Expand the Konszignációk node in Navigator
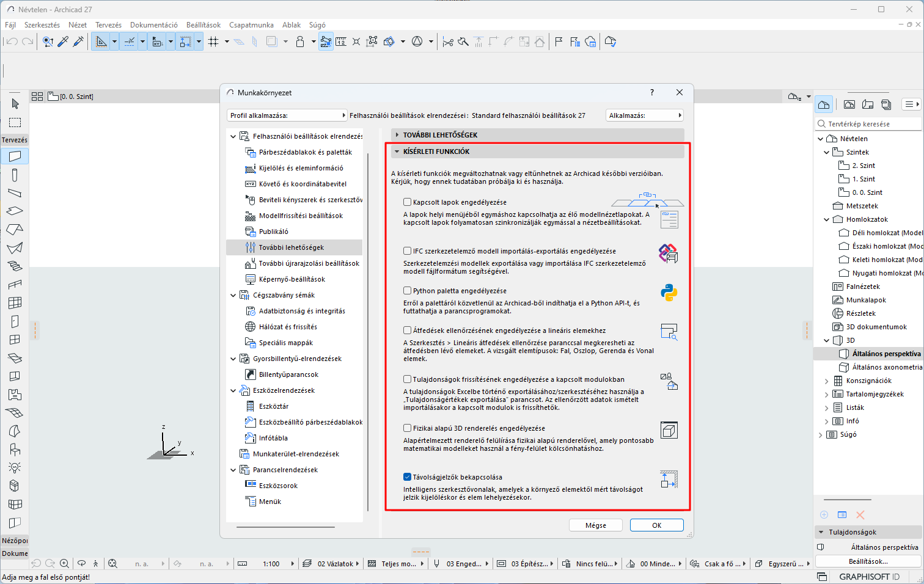The height and width of the screenshot is (584, 924). click(x=827, y=381)
